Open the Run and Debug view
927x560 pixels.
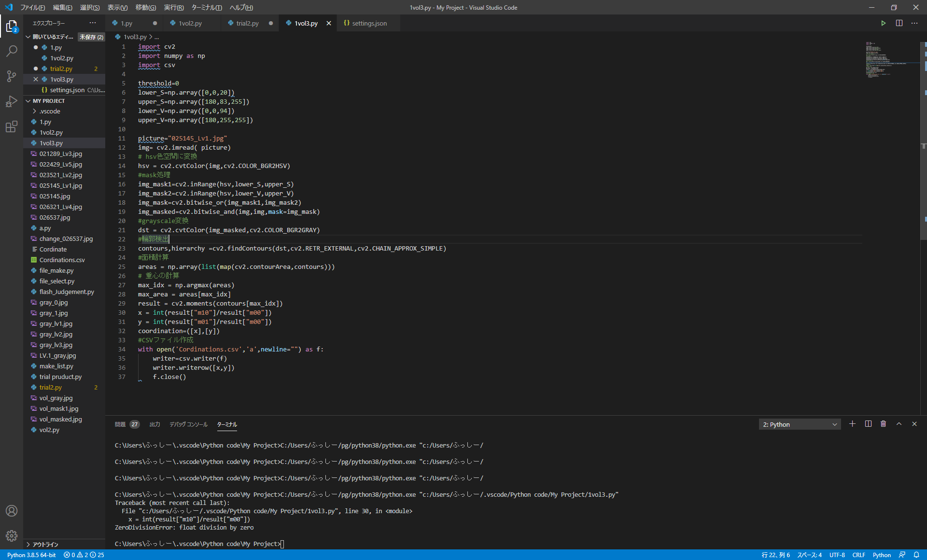tap(12, 101)
